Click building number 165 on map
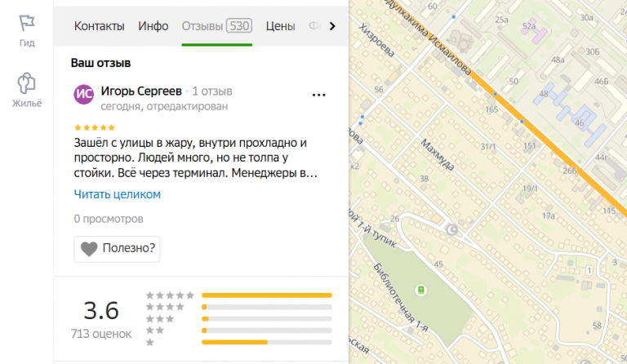 point(491,109)
